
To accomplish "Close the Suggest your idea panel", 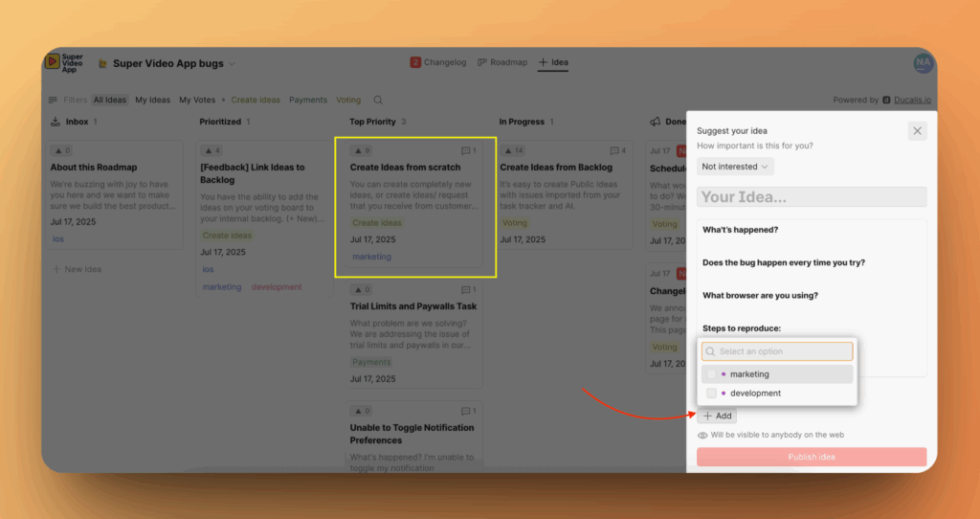I will tap(917, 131).
